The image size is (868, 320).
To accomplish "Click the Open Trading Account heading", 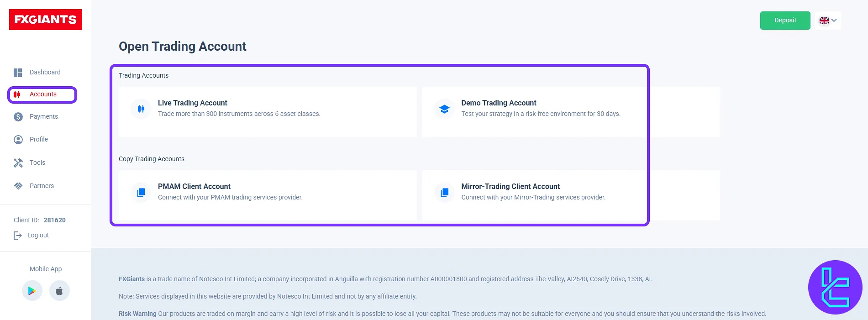I will click(183, 47).
